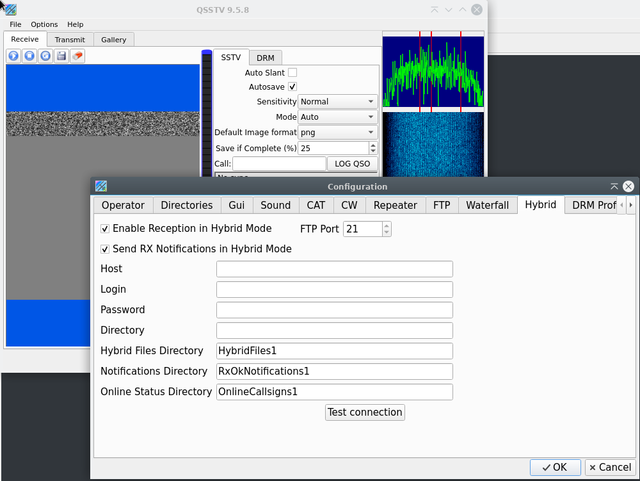
Task: Click the save image floppy icon
Action: tap(62, 56)
